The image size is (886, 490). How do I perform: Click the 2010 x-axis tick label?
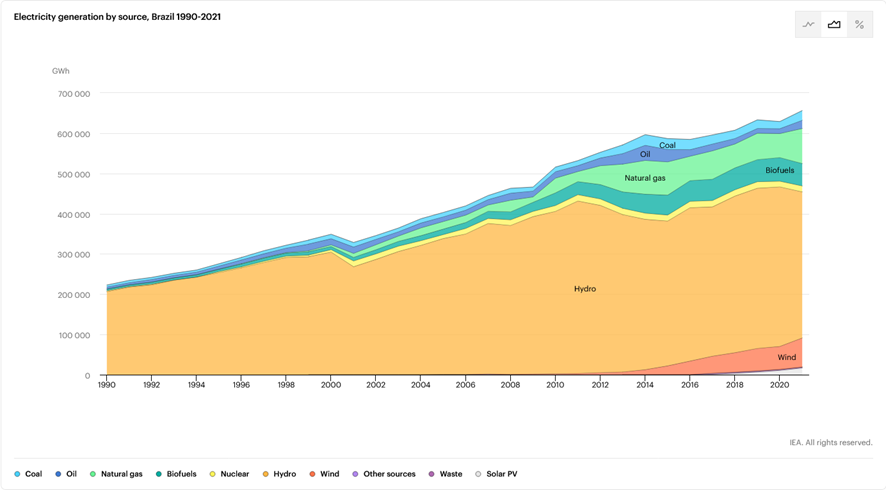click(555, 385)
